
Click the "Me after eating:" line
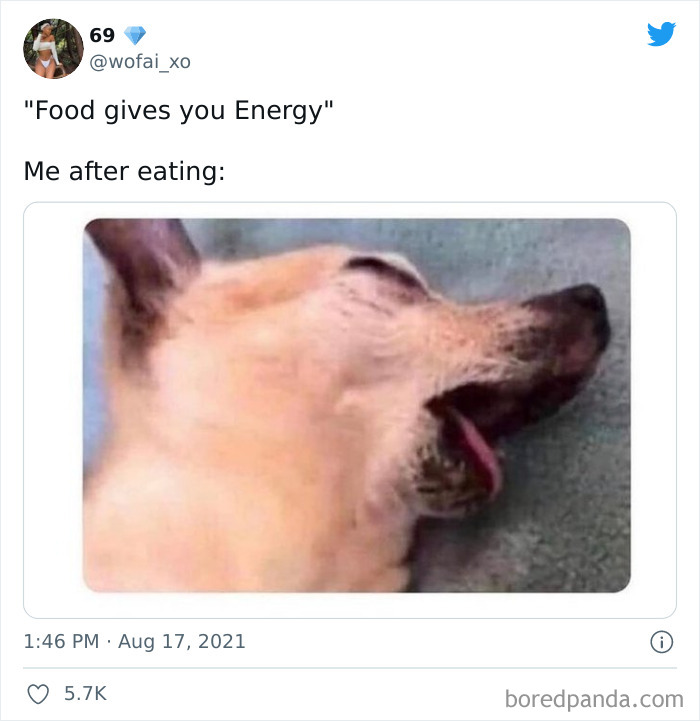[124, 172]
